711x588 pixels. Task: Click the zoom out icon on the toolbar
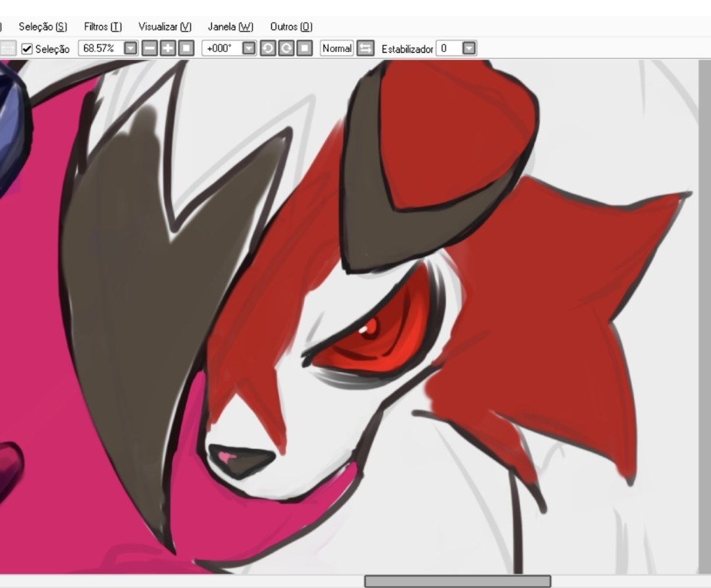[x=149, y=47]
